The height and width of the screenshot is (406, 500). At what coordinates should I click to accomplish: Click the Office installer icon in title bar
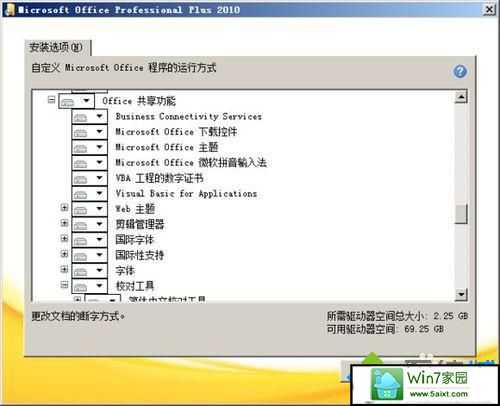tap(10, 9)
